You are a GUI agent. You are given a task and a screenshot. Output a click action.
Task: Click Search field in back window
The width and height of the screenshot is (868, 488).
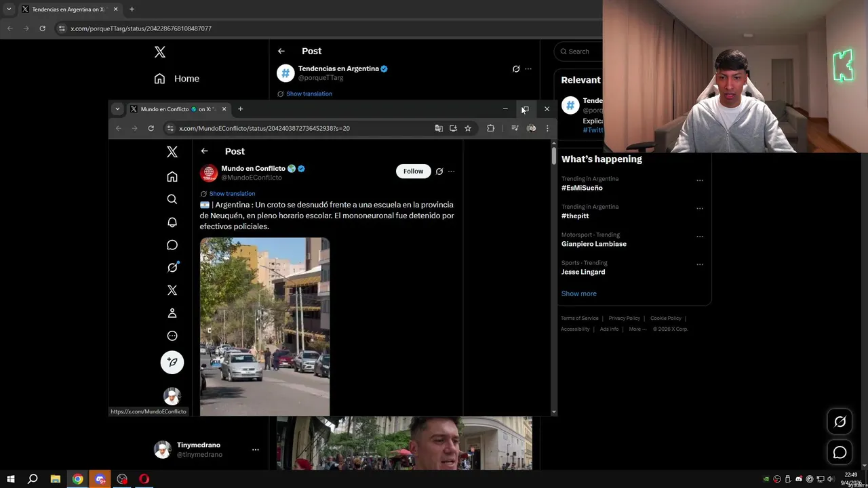point(578,52)
